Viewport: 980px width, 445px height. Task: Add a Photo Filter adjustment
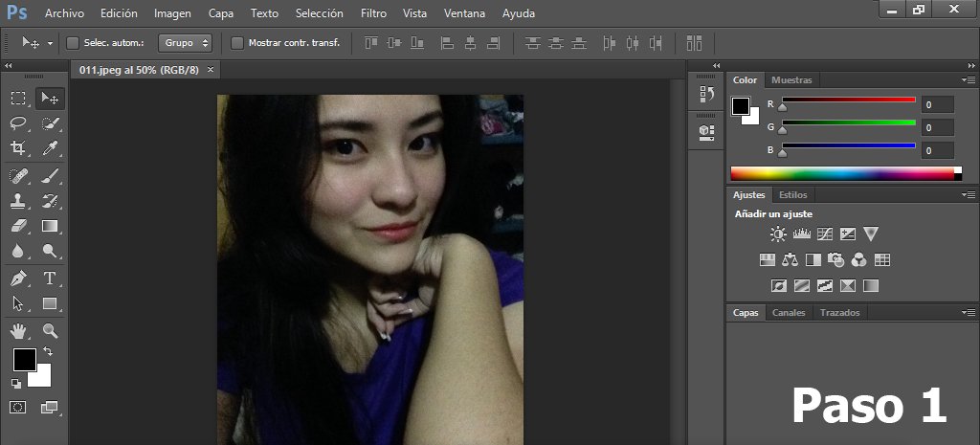click(835, 259)
